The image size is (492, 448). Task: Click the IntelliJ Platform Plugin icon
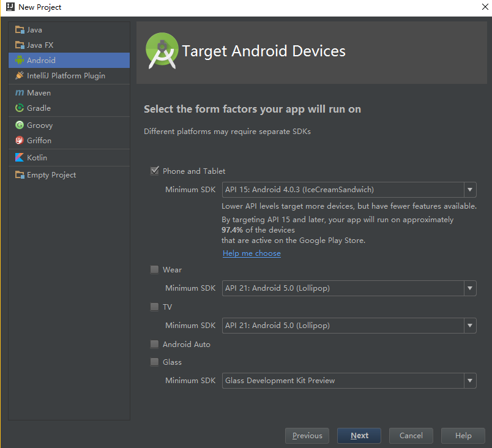click(20, 76)
